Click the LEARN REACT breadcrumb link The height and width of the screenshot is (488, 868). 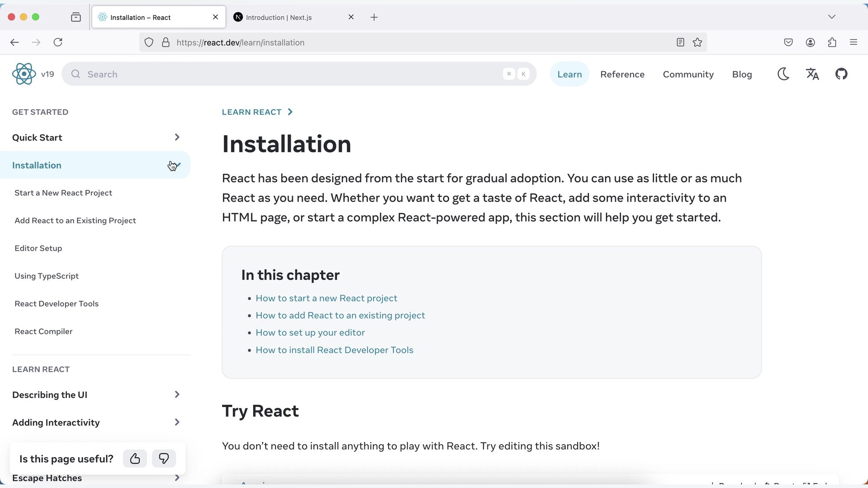(252, 112)
